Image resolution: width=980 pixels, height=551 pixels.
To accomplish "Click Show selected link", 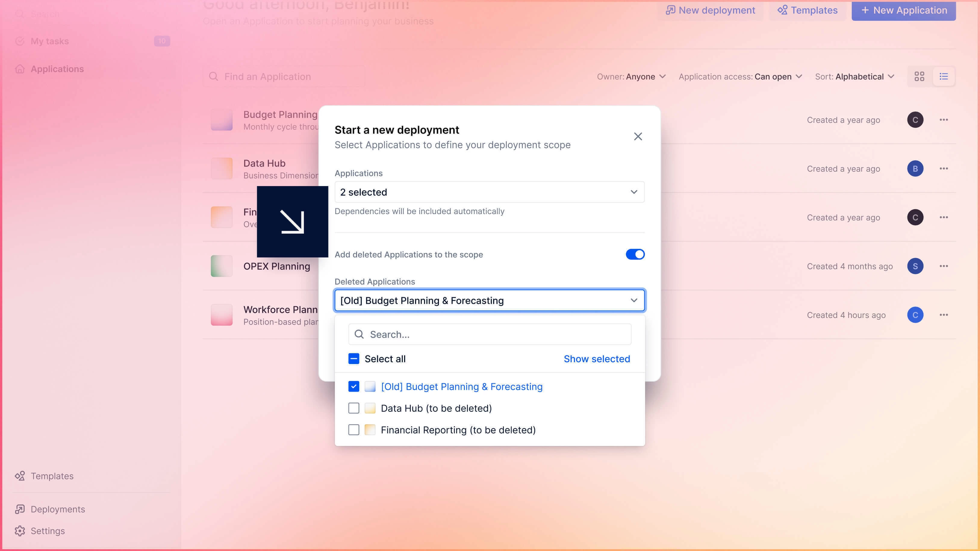I will [596, 359].
